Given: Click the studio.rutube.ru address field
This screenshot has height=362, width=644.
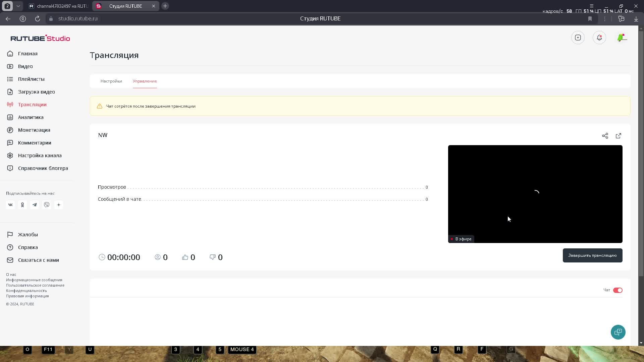Looking at the screenshot, I should point(78,19).
